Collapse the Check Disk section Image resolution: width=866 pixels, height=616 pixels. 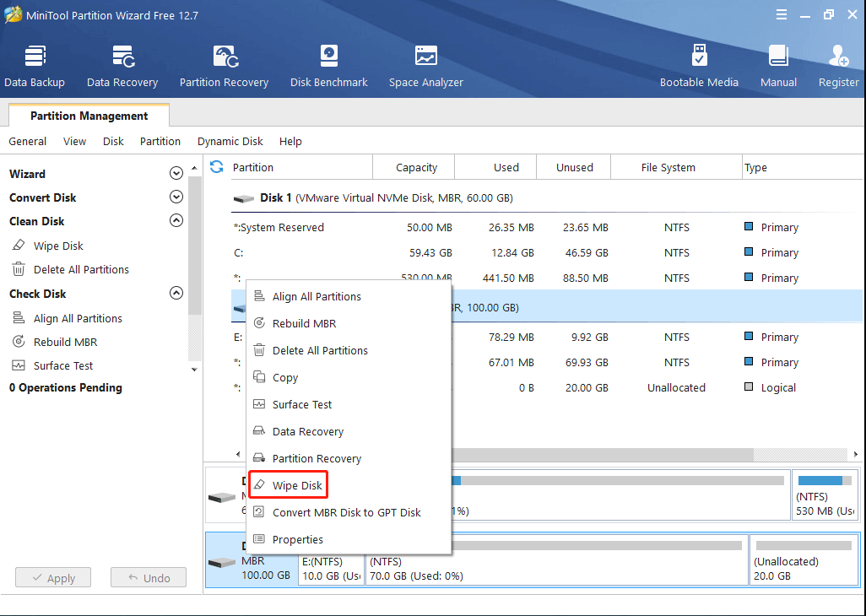click(176, 293)
